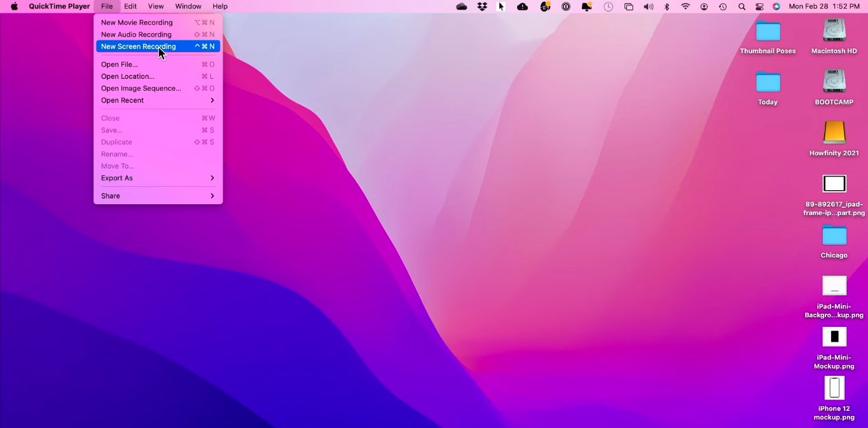Click the Siri icon

(x=776, y=6)
